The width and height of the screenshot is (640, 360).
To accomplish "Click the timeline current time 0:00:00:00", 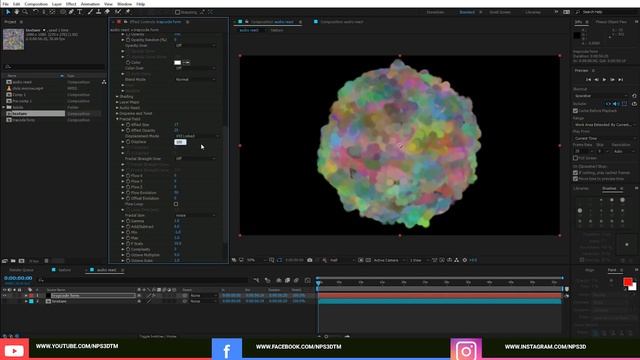I will [18, 278].
